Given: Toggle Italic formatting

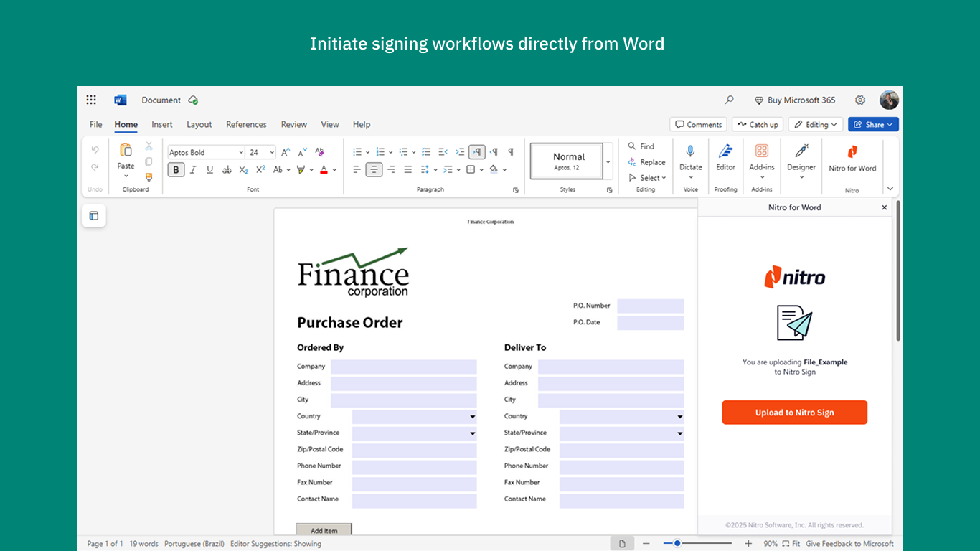Looking at the screenshot, I should click(x=193, y=170).
